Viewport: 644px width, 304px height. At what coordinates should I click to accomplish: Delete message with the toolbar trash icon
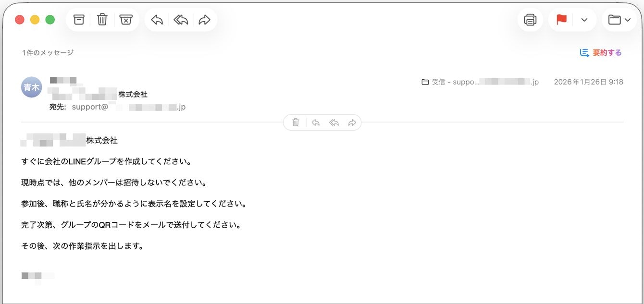click(102, 20)
